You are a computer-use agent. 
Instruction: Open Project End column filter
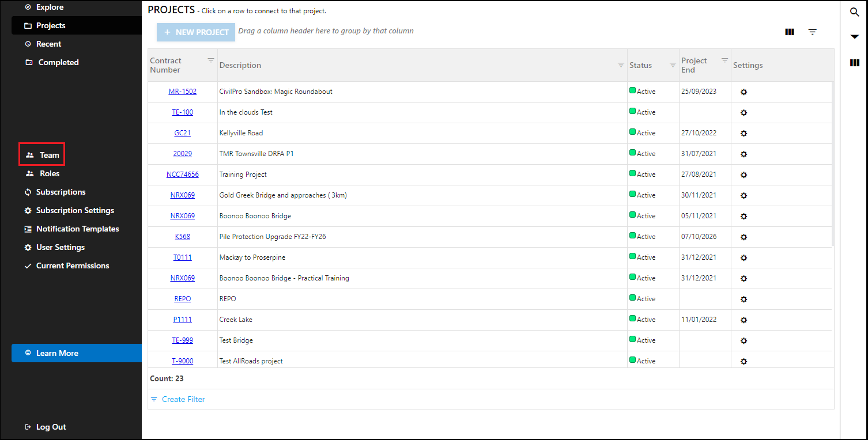(x=724, y=60)
